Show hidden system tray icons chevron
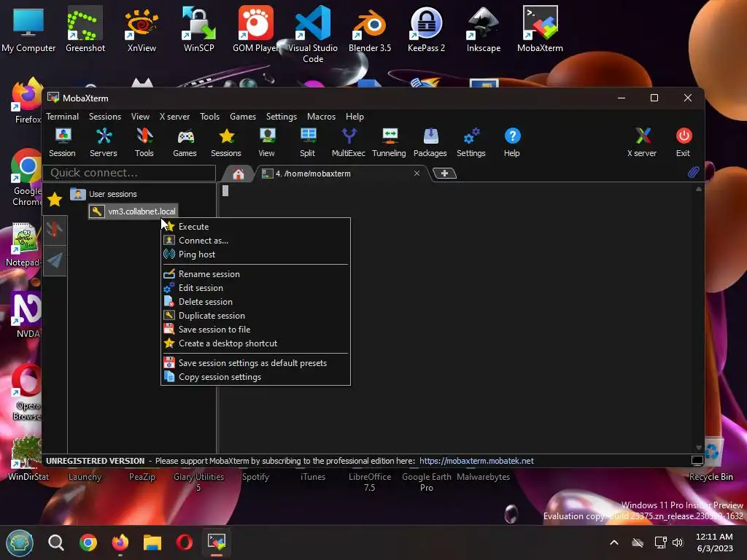This screenshot has width=747, height=560. (614, 542)
